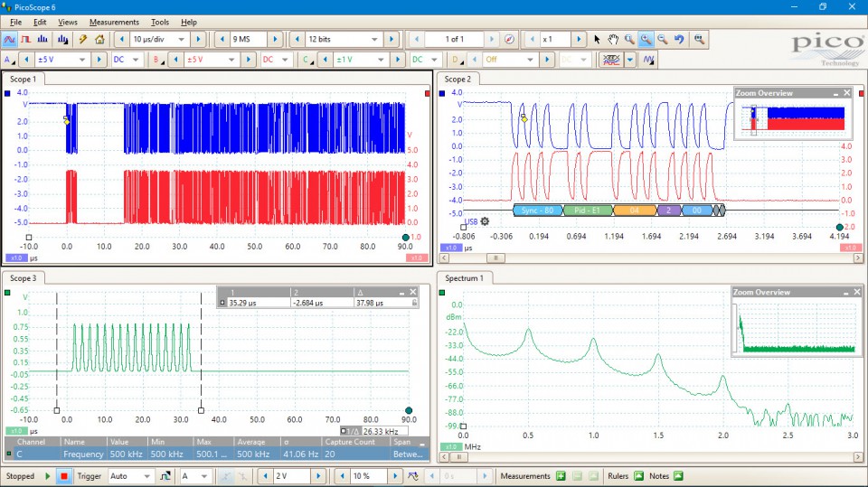Select the Hand drag tool

pos(613,40)
